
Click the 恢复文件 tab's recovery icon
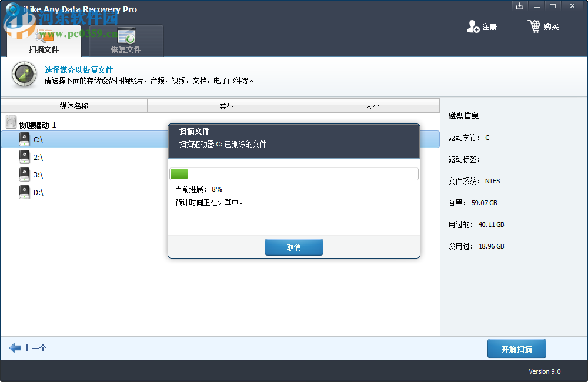[125, 36]
